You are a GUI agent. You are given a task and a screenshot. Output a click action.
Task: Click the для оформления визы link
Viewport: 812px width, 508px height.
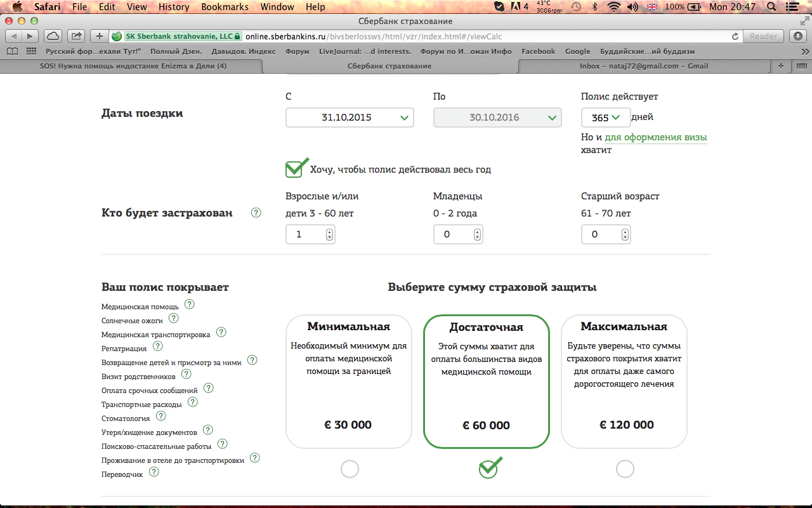point(655,137)
